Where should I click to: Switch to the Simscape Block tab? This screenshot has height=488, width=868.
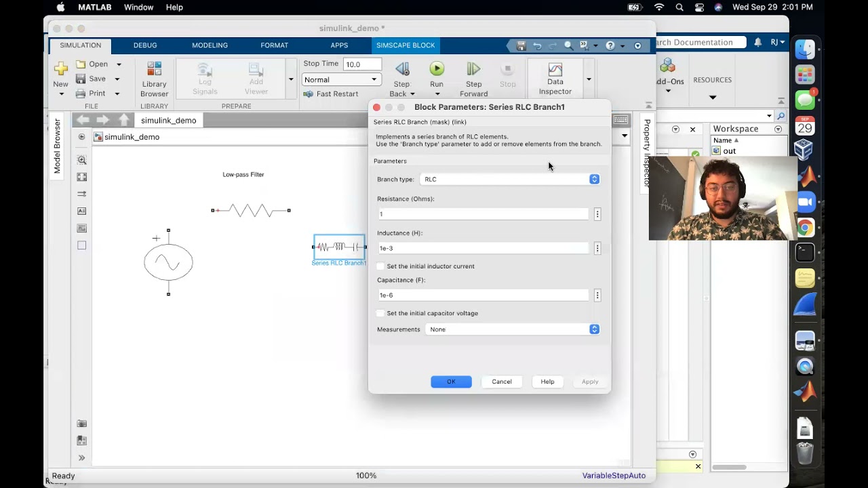406,45
